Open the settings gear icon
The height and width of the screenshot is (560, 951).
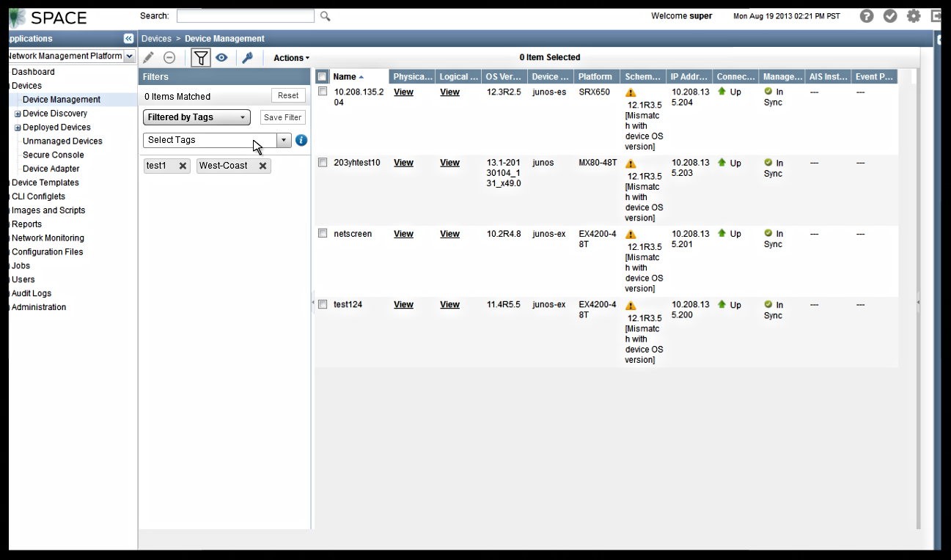coord(914,16)
